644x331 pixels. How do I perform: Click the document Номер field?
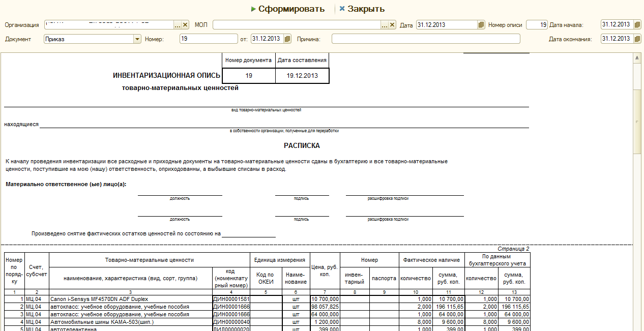click(x=209, y=39)
